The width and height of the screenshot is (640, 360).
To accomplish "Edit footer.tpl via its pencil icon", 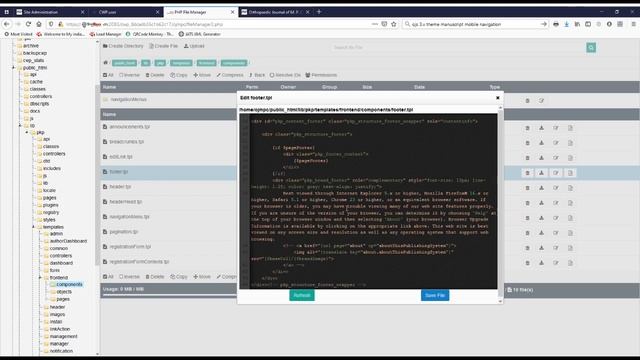I will (556, 173).
